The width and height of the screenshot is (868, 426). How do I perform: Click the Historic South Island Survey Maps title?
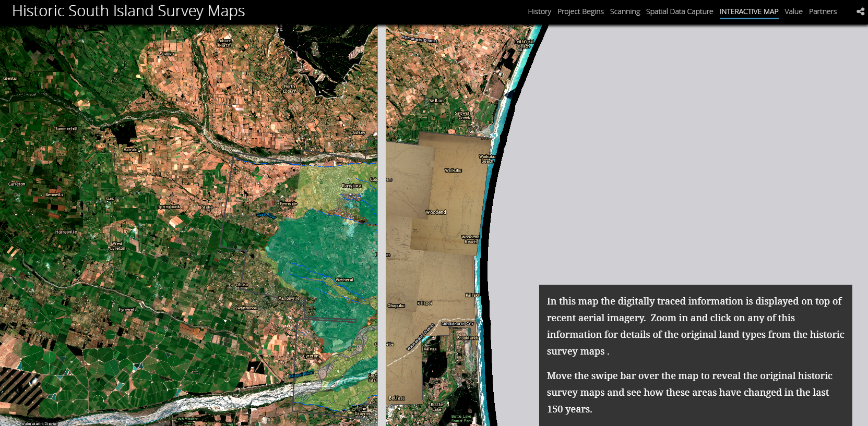click(128, 11)
